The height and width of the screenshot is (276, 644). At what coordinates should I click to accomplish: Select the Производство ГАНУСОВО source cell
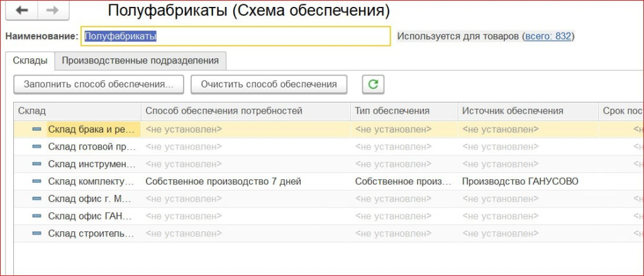(x=520, y=182)
